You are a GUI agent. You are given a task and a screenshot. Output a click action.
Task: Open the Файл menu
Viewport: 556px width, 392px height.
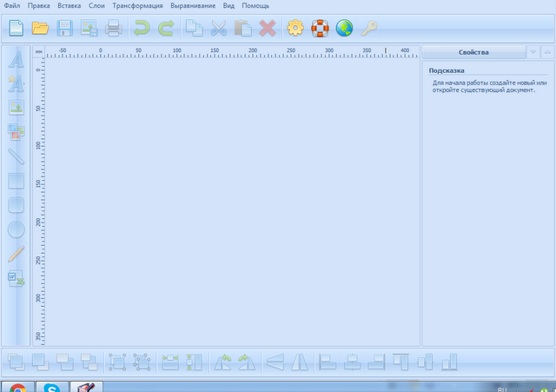coord(12,6)
